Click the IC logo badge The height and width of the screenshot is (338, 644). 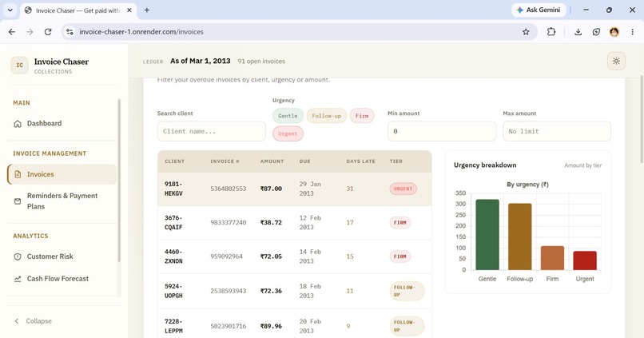pos(19,66)
